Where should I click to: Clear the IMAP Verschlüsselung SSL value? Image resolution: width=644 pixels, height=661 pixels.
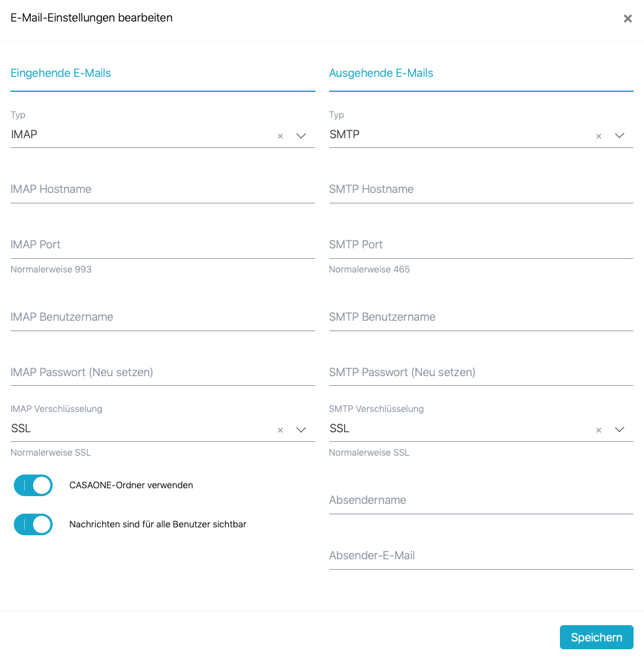pos(280,430)
